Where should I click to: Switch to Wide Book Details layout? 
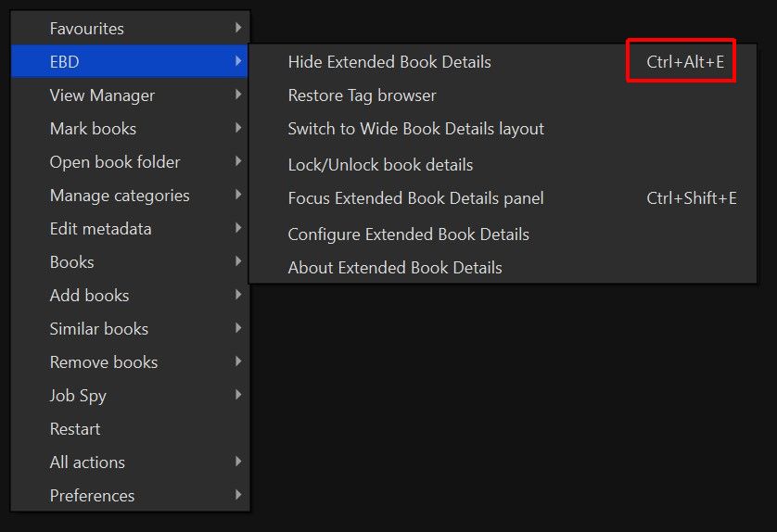pos(415,129)
